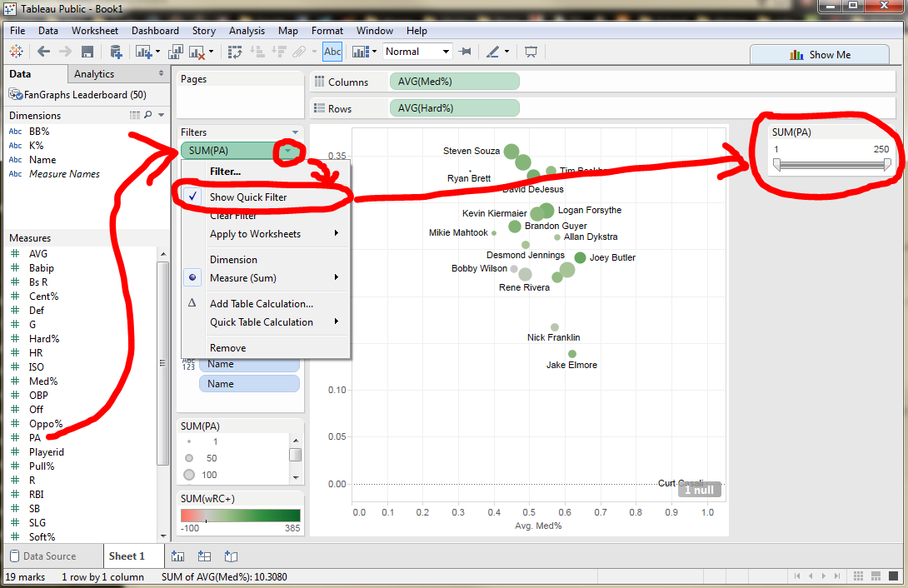The height and width of the screenshot is (588, 908).
Task: Open the Analysis menu
Action: pos(247,31)
